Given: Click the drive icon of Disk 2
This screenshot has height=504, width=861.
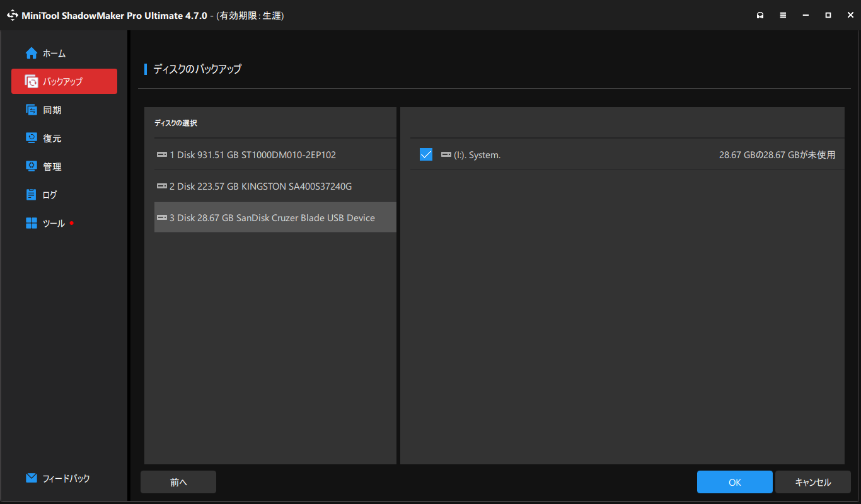Looking at the screenshot, I should tap(162, 186).
